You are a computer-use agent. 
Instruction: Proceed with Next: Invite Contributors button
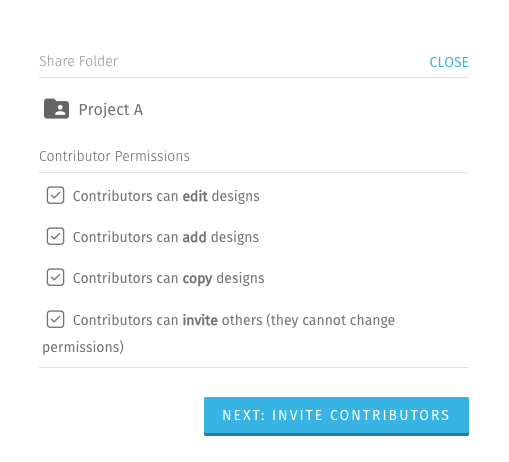[x=336, y=416]
